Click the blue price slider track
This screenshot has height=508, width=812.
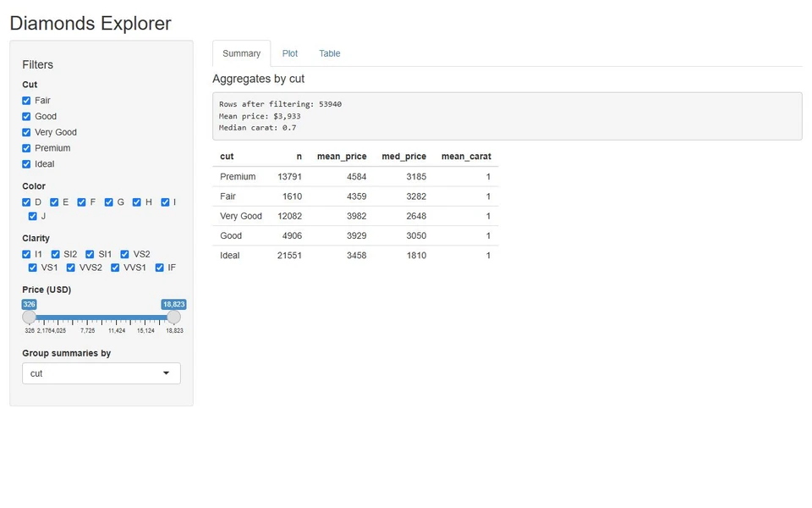pos(101,317)
